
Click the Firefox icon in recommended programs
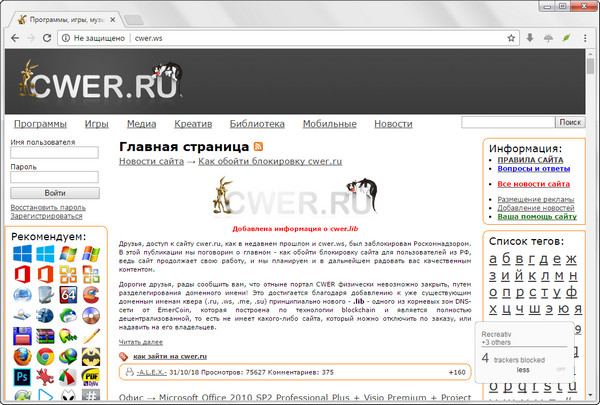pyautogui.click(x=20, y=356)
